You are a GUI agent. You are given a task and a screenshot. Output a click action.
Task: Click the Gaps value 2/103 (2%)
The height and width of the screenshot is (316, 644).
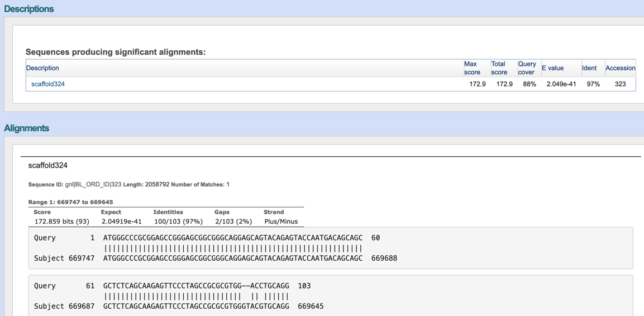[233, 222]
